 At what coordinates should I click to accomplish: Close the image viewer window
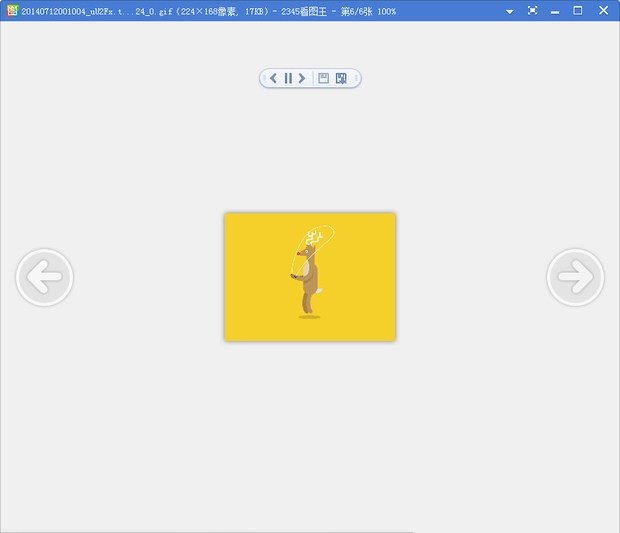click(603, 10)
